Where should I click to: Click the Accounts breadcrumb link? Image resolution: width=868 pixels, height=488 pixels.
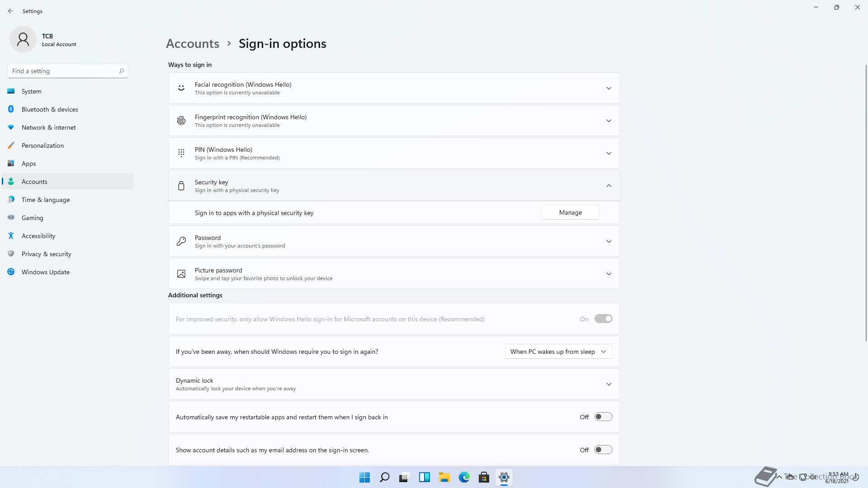193,43
